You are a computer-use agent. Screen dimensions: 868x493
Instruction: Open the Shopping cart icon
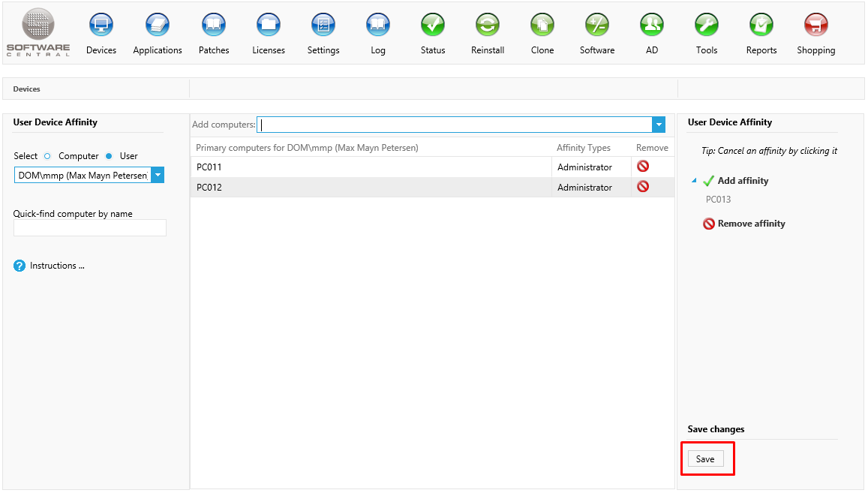pos(815,26)
